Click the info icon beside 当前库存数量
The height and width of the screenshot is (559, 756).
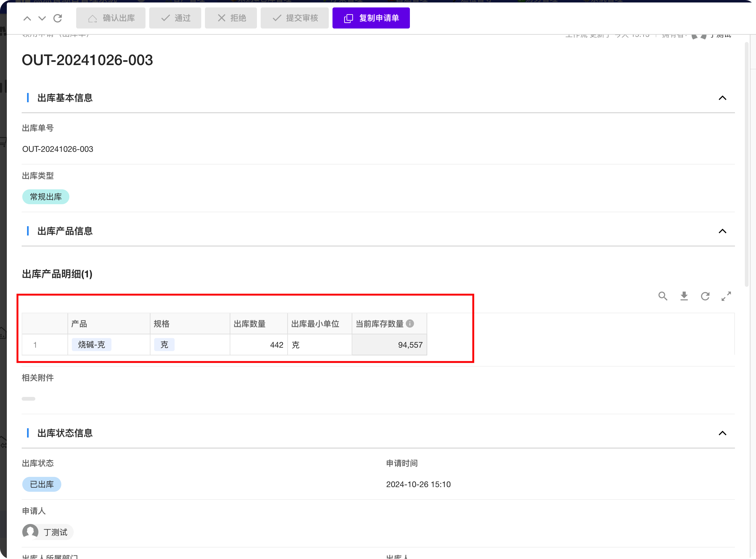point(410,324)
